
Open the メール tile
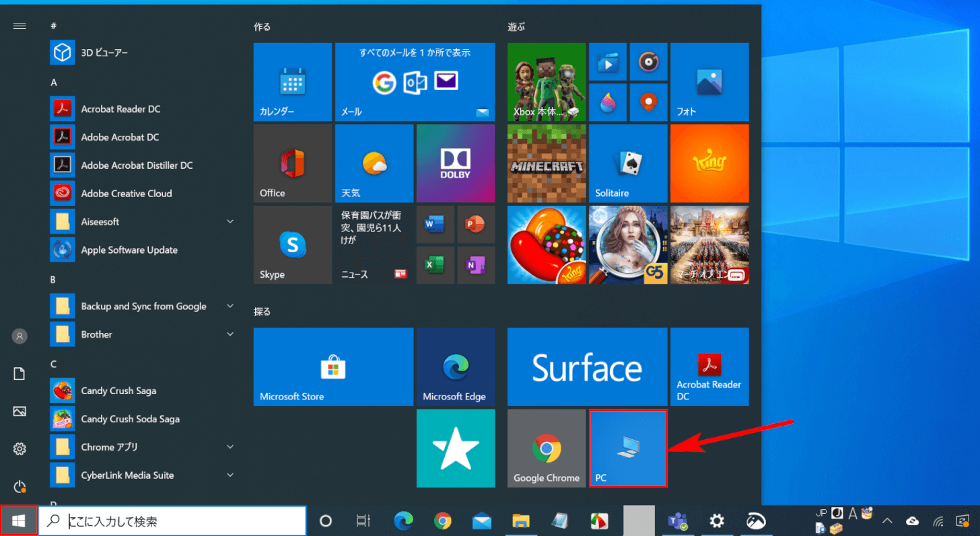point(415,82)
